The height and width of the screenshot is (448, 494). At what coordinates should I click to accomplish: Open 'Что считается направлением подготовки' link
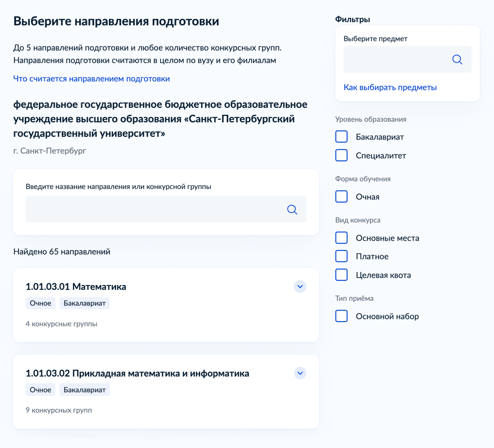(x=91, y=79)
